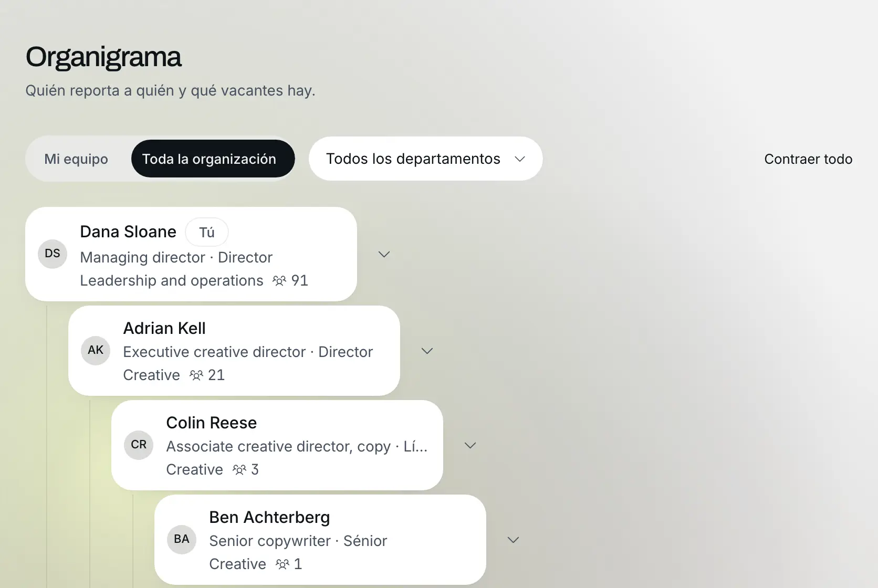
Task: Click the Organigrama page heading
Action: tap(103, 57)
